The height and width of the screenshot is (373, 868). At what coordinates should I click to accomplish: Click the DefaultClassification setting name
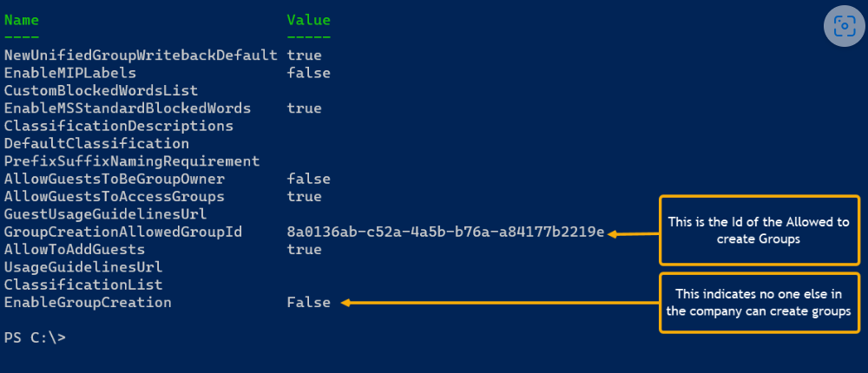point(96,143)
